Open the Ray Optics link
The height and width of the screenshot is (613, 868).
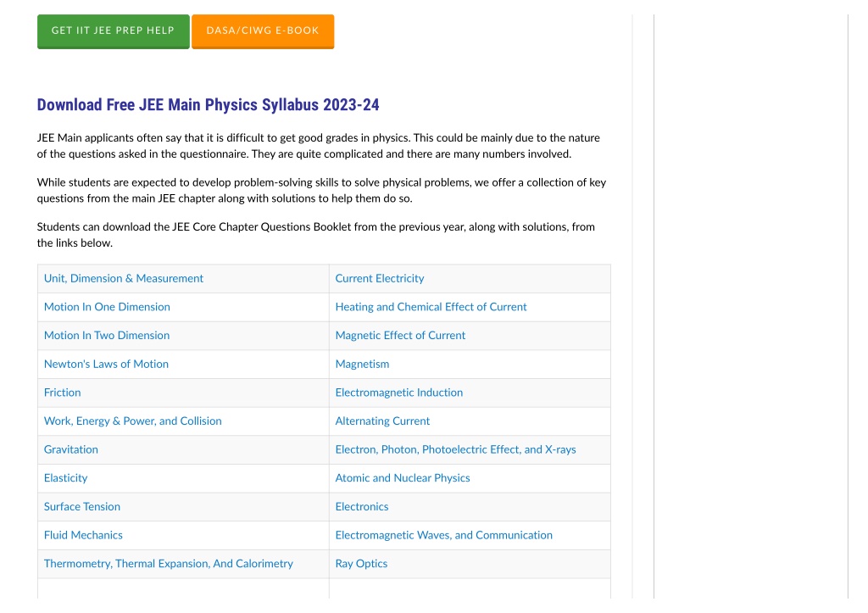[361, 564]
